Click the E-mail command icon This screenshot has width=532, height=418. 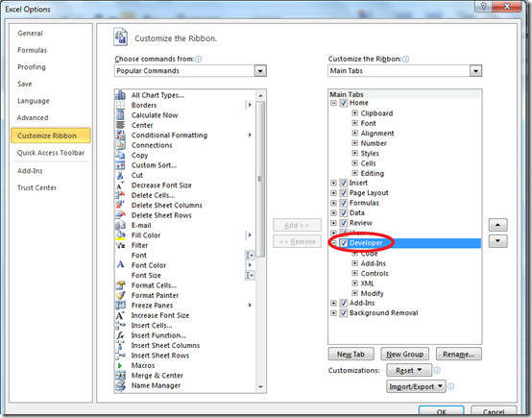(120, 225)
